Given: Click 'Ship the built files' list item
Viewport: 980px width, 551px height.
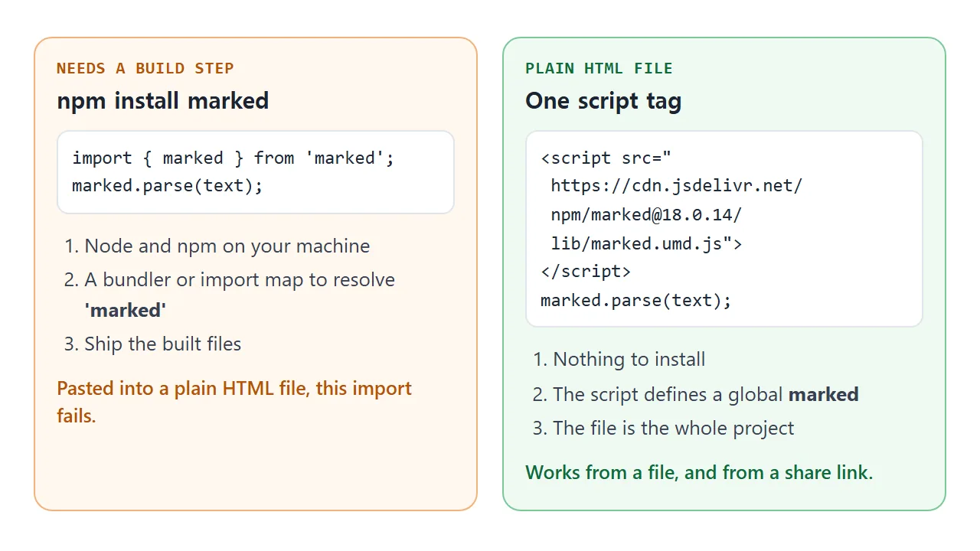Looking at the screenshot, I should click(x=163, y=344).
